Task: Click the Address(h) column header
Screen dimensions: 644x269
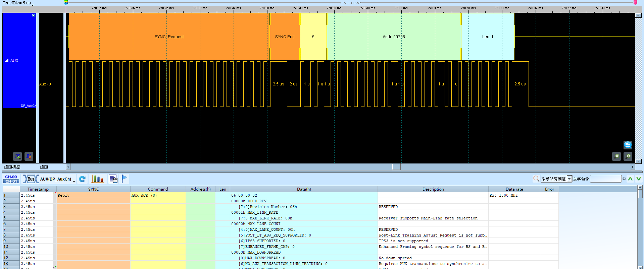Action: coord(201,189)
